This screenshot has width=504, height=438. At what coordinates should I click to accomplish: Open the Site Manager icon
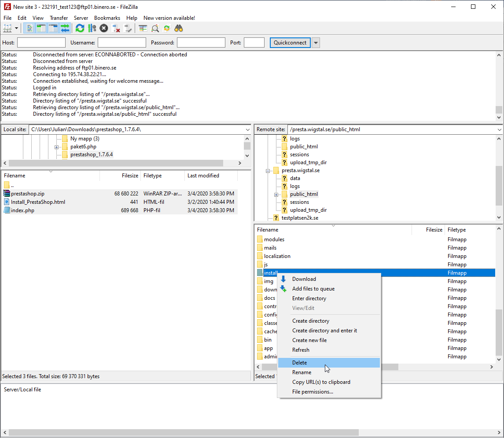click(x=7, y=28)
